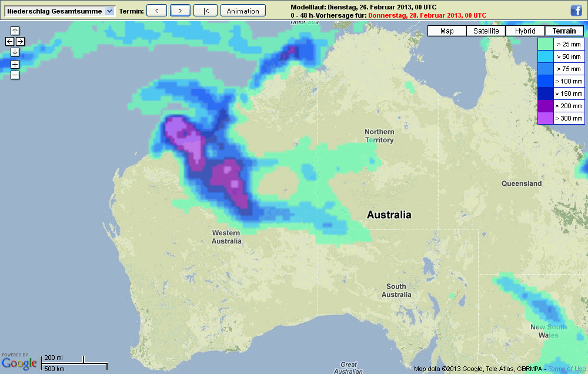Pan the map down with the arrow
The height and width of the screenshot is (374, 588).
tap(15, 52)
